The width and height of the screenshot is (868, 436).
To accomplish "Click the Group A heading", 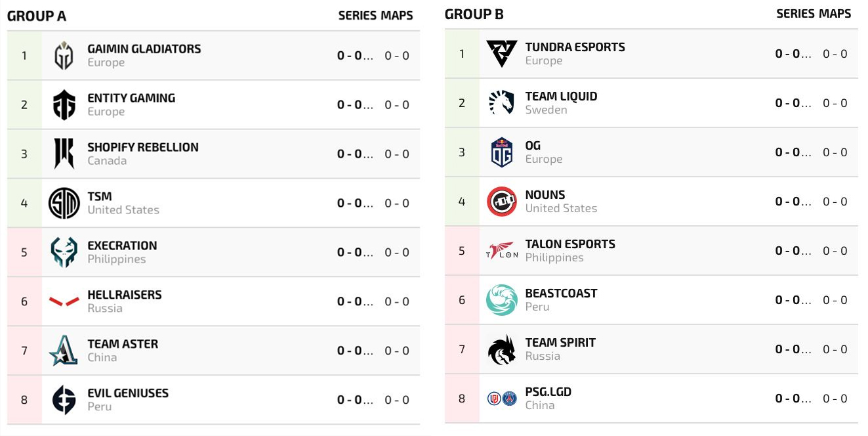I will 37,16.
